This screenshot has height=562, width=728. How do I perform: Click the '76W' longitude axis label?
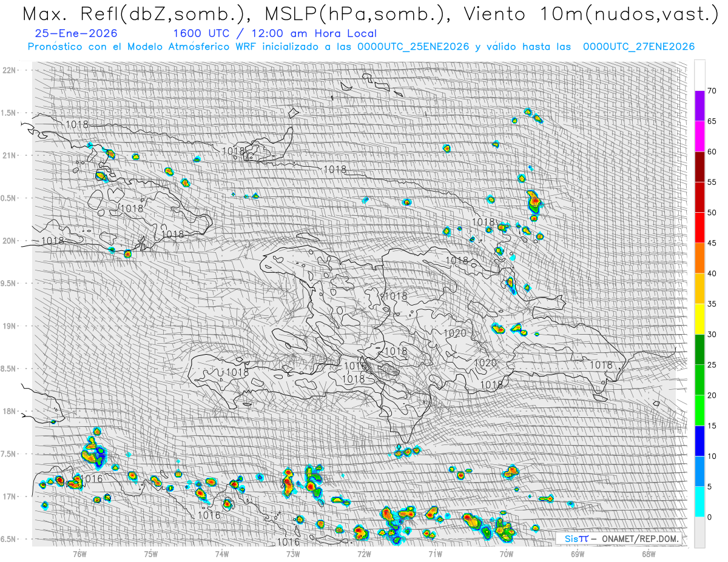coord(79,554)
